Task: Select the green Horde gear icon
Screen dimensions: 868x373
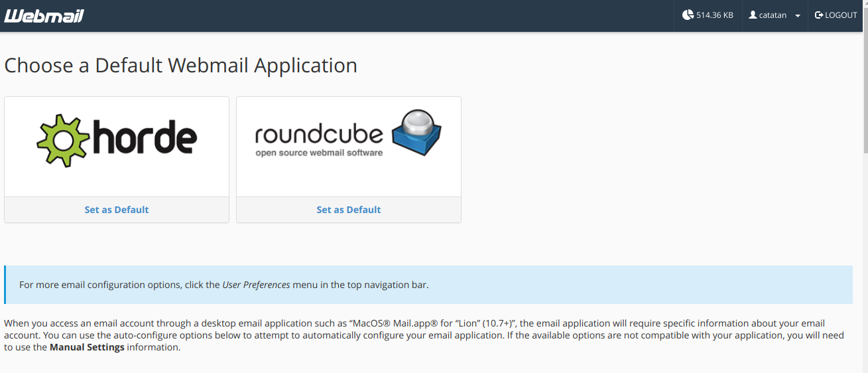Action: (x=62, y=140)
